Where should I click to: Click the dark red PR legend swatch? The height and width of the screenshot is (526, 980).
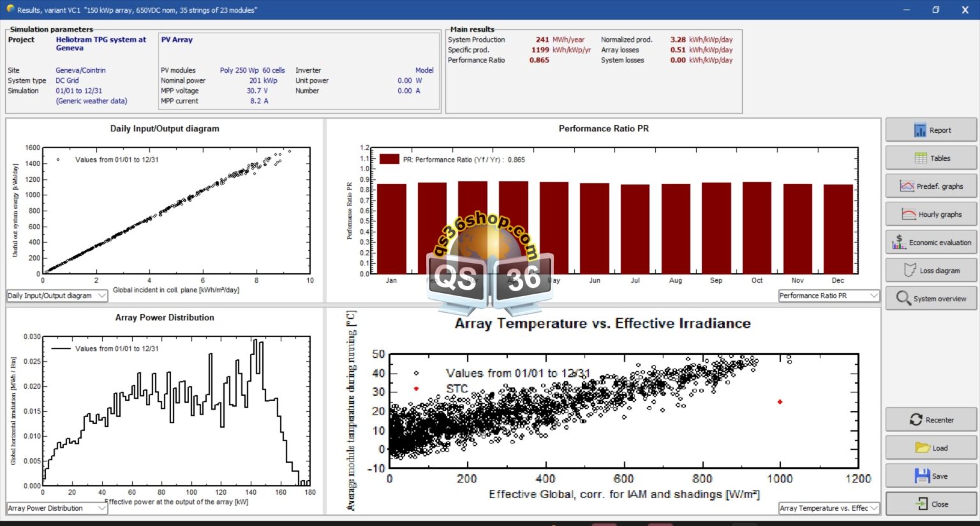[389, 160]
